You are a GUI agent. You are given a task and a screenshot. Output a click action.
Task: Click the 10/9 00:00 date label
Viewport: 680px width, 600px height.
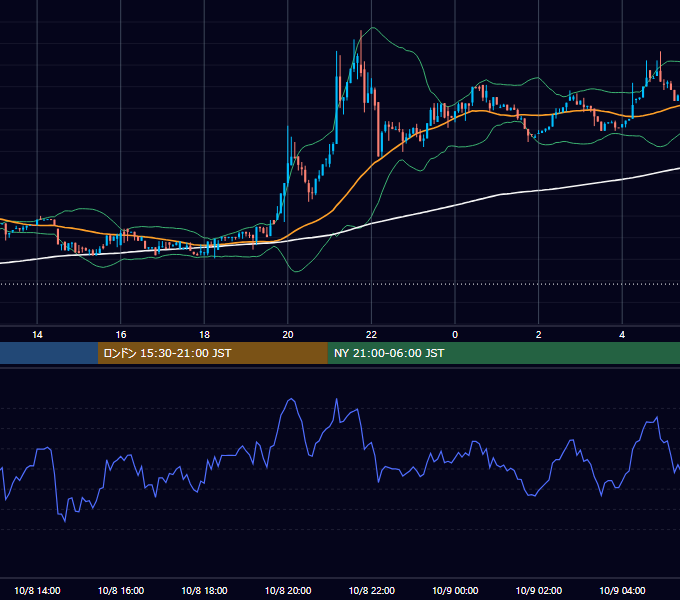[455, 590]
